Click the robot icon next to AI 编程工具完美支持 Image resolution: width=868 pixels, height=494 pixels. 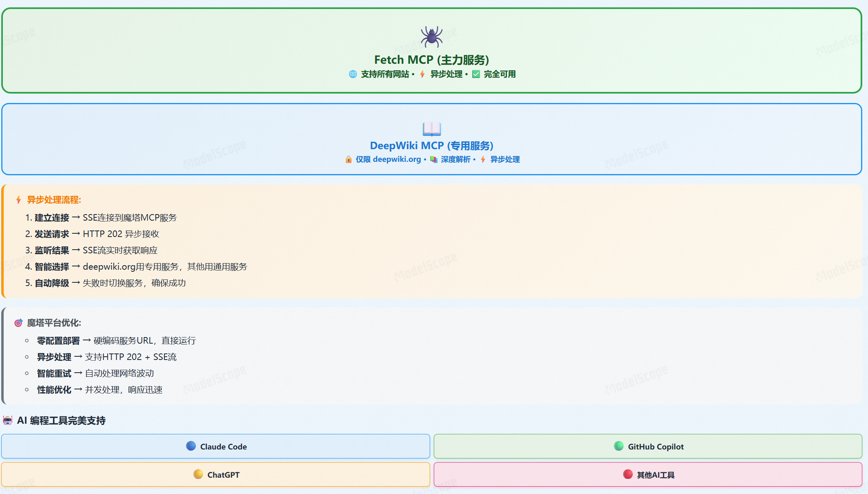coord(8,420)
